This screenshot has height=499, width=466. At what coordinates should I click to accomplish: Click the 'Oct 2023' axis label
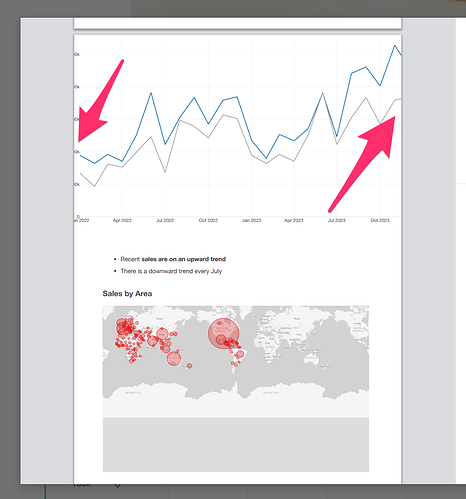pyautogui.click(x=380, y=220)
